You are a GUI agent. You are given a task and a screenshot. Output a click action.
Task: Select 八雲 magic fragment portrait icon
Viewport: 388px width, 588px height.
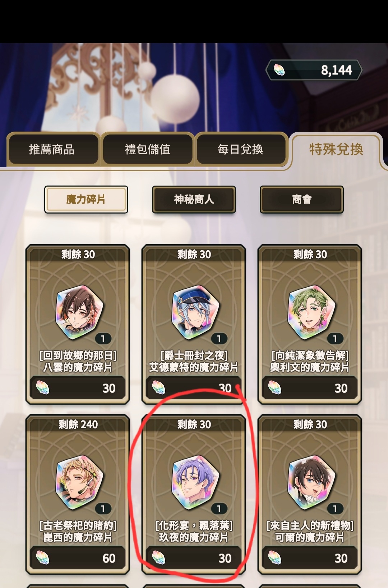click(x=79, y=312)
